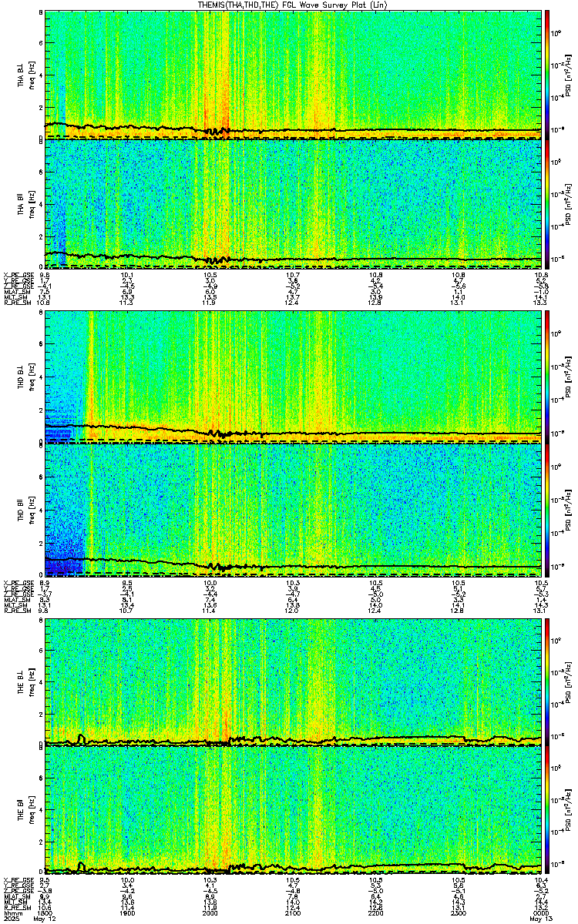
Task: Click the color bar beside THE B-perpendicular panel
Action: tap(546, 681)
